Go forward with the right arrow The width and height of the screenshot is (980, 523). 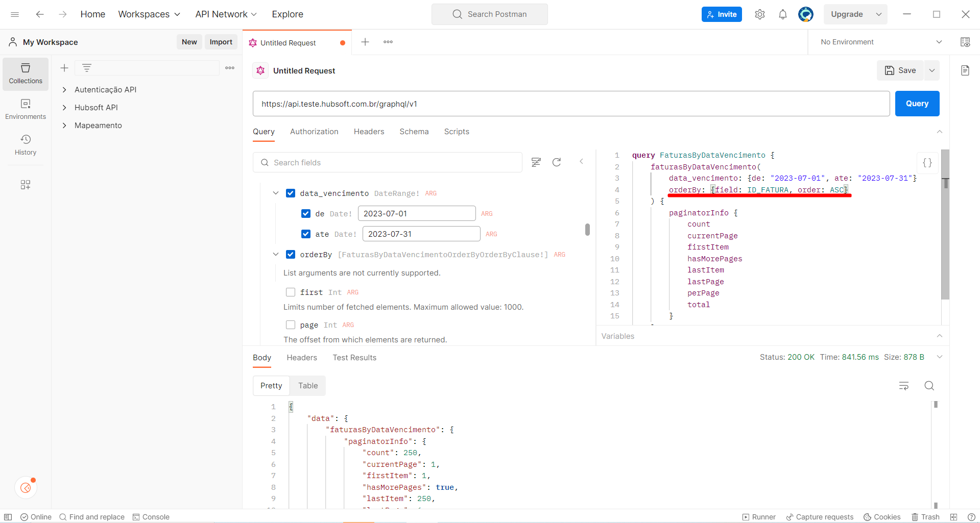63,14
